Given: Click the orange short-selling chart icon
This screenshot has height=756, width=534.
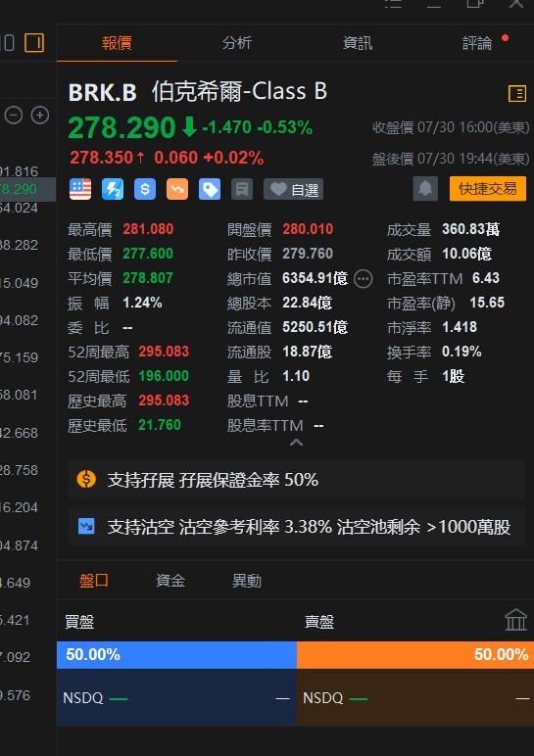Looking at the screenshot, I should 177,189.
